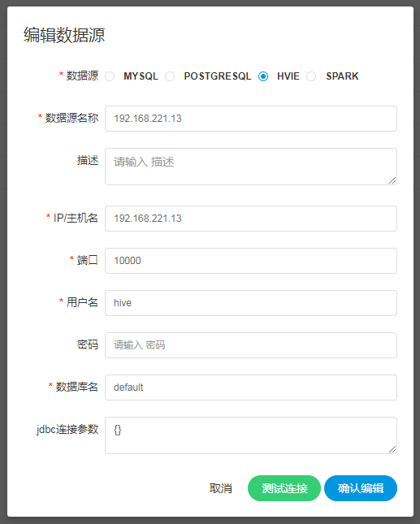Switch data source type to SPARK
This screenshot has height=524, width=420.
tap(311, 76)
